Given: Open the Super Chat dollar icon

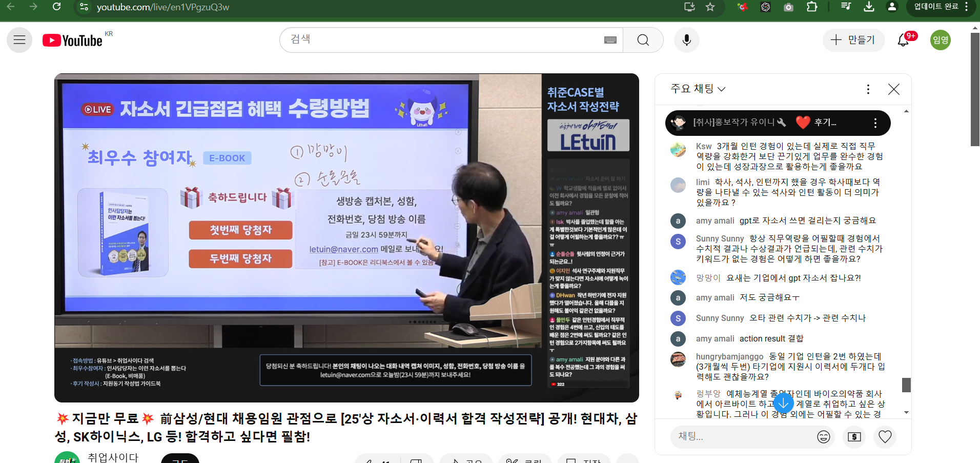Looking at the screenshot, I should (854, 437).
